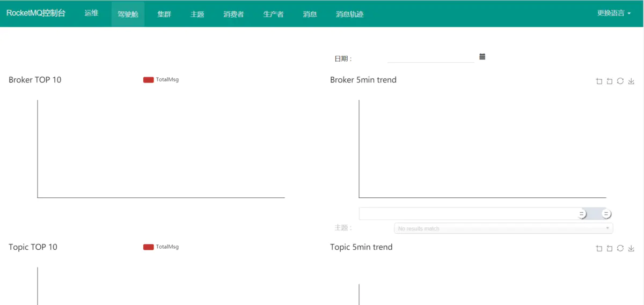
Task: Open the 运维 menu
Action: pos(91,13)
